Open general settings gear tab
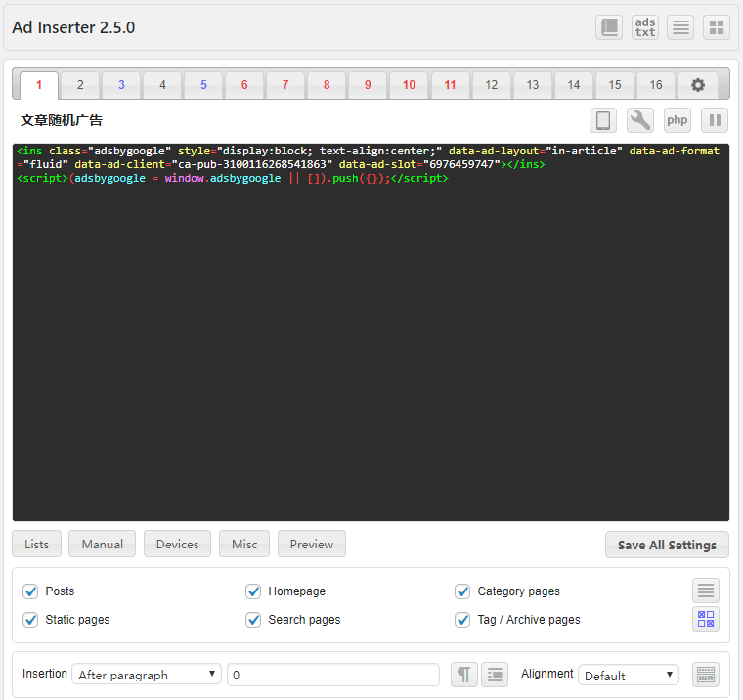Image resolution: width=743 pixels, height=700 pixels. pyautogui.click(x=697, y=85)
